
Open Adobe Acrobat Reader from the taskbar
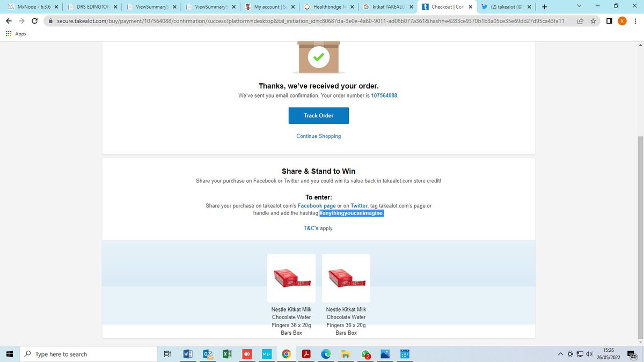tap(306, 354)
